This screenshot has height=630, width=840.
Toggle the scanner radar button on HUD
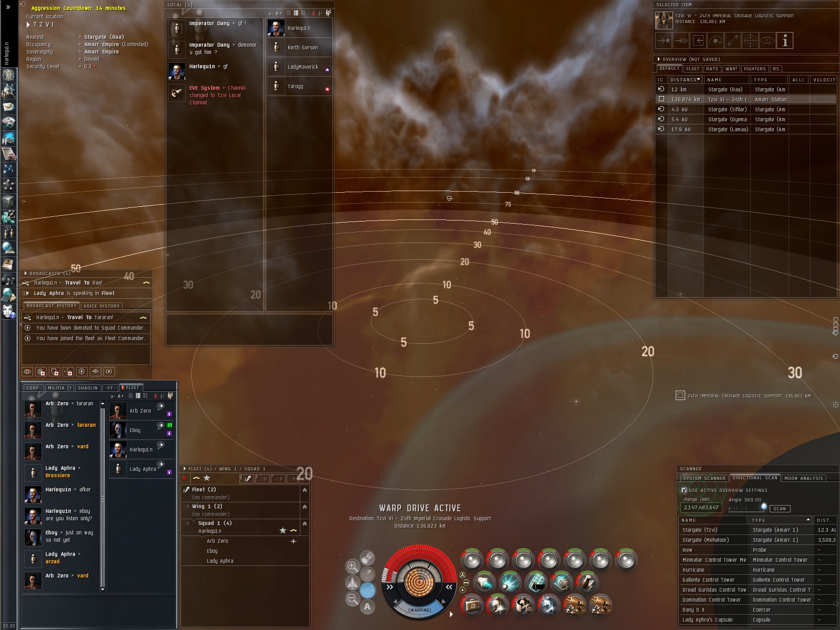(x=367, y=574)
